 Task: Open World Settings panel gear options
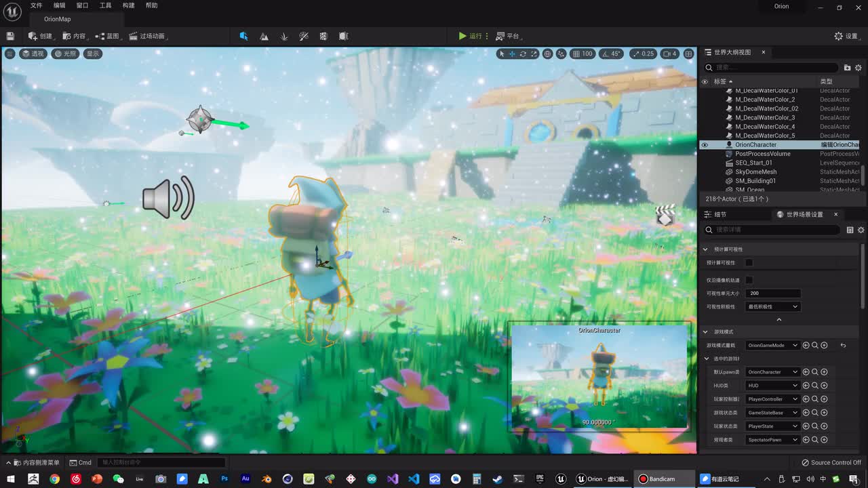(861, 230)
